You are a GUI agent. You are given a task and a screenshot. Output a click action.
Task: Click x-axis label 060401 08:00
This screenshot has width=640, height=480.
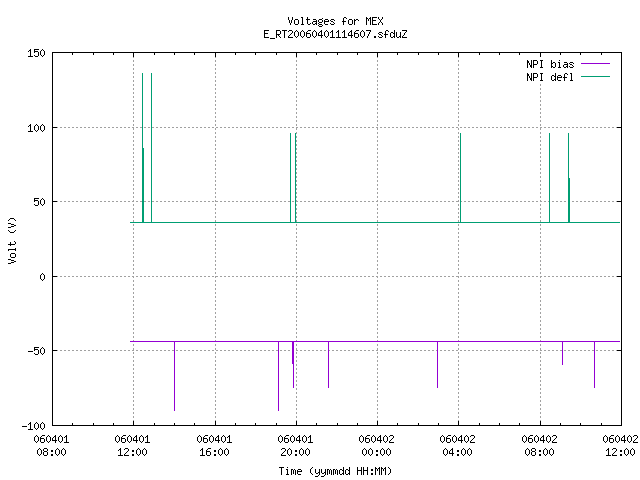(x=51, y=446)
